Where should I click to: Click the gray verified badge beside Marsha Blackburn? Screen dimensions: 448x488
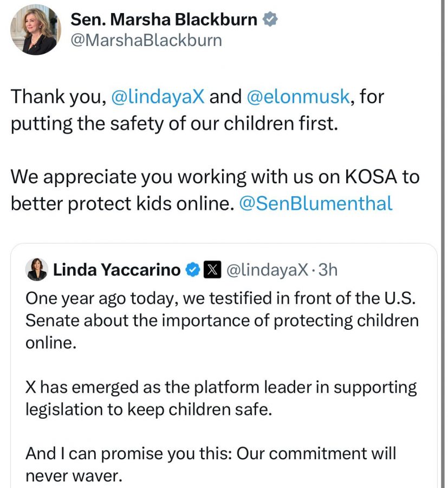270,20
